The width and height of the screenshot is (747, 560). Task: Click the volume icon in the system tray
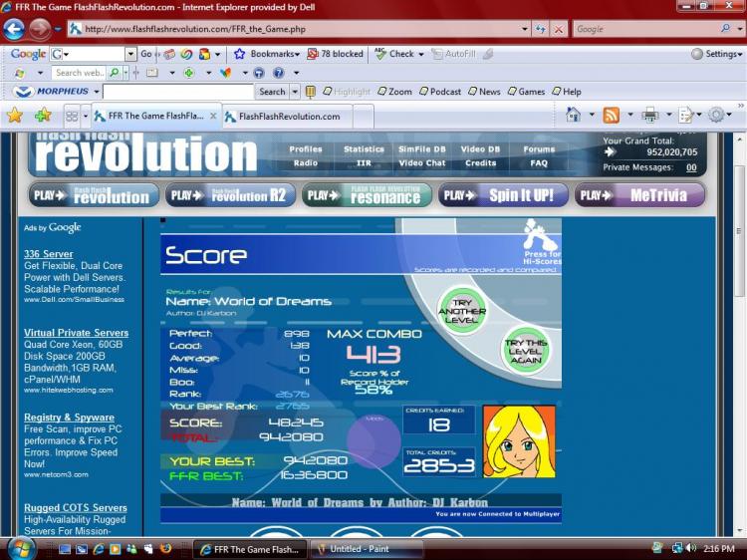691,549
